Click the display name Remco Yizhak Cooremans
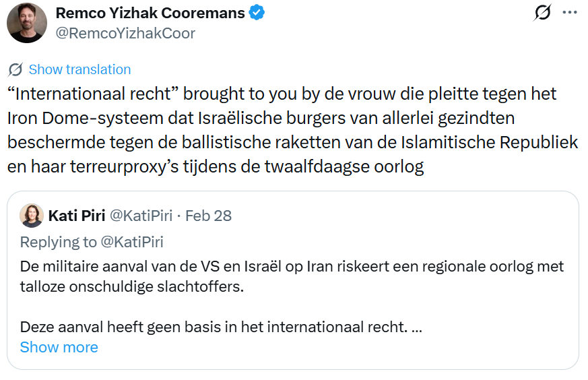Viewport: 588px width, 380px height. click(x=150, y=13)
